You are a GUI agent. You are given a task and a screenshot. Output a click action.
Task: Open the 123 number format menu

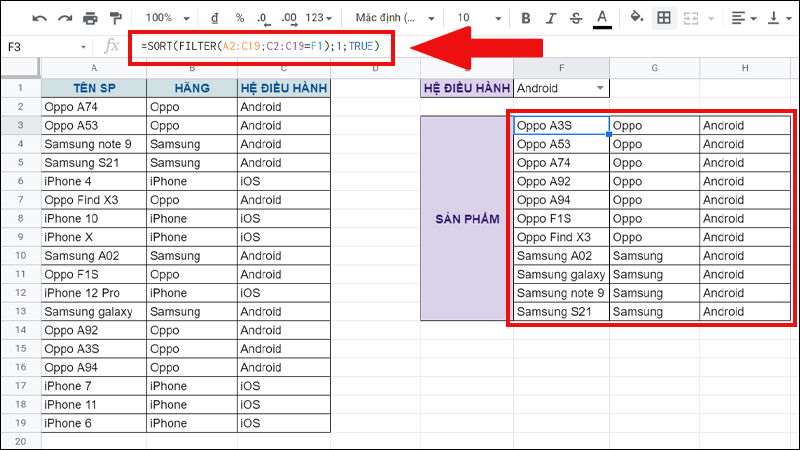[319, 18]
